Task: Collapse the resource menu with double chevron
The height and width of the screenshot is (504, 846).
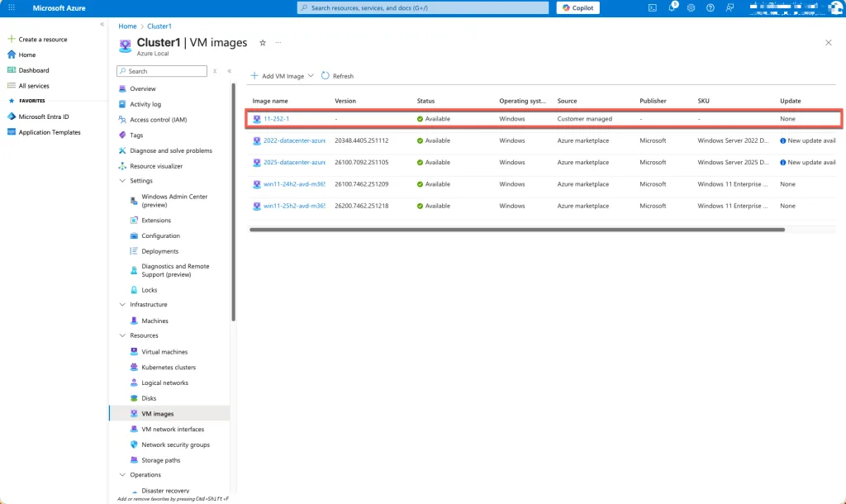Action: [229, 71]
